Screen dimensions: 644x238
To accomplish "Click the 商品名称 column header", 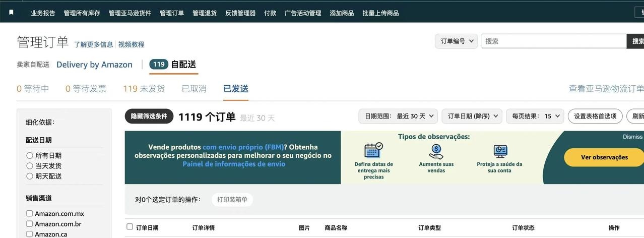I will click(336, 228).
